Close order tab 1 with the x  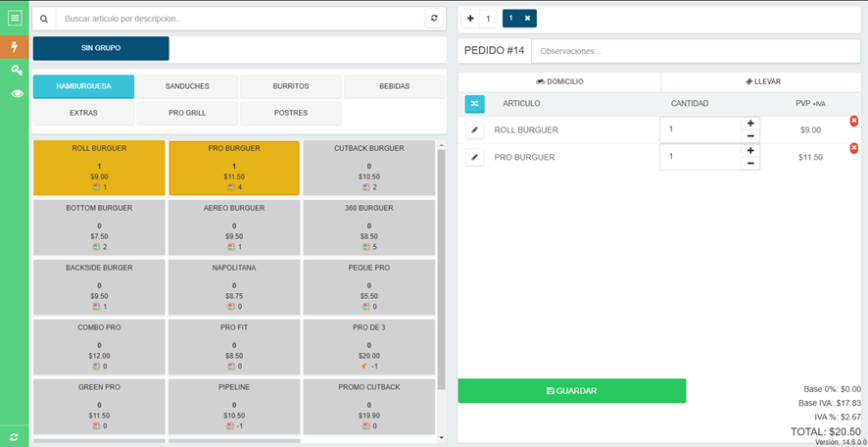click(527, 19)
